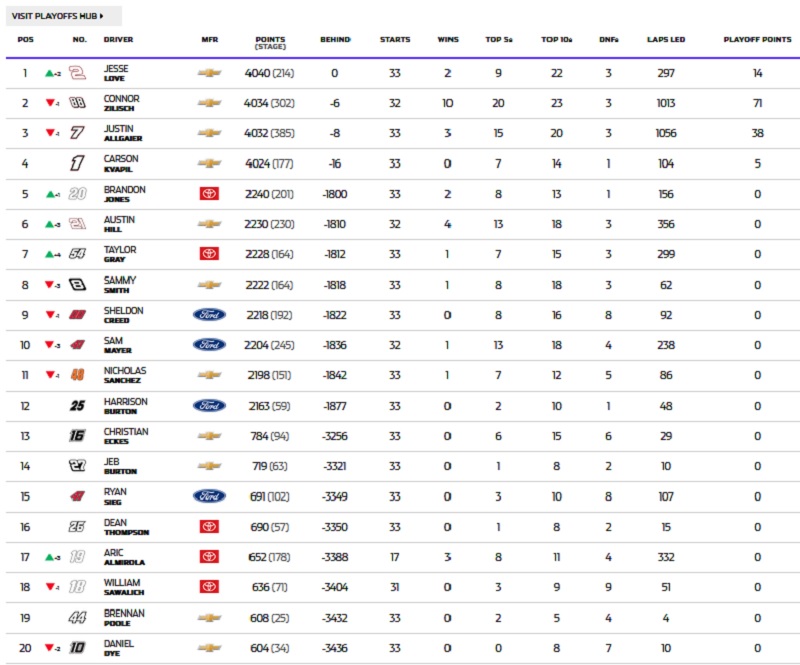
Task: Click Nicholas Sanchez's number 48 car icon
Action: (77, 375)
